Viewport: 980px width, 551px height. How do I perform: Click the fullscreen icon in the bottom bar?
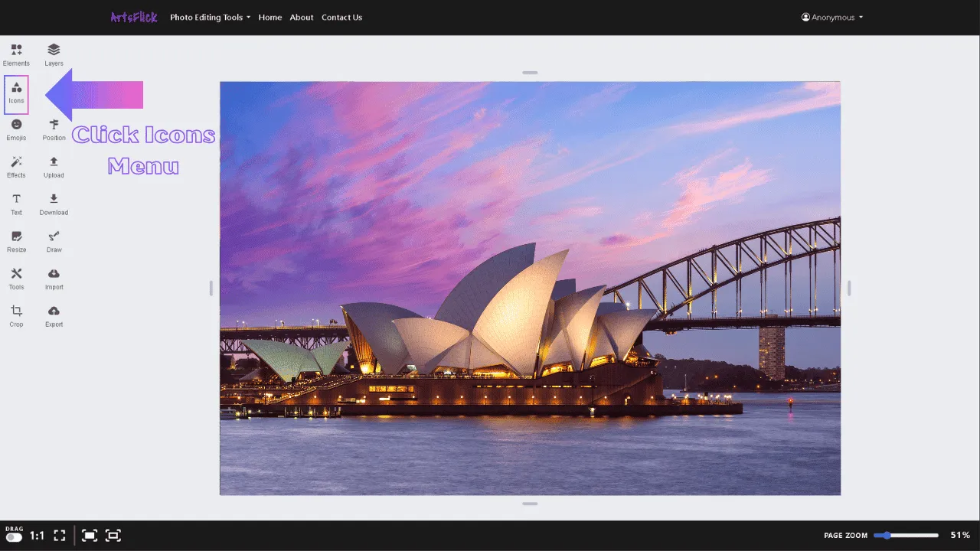[59, 535]
